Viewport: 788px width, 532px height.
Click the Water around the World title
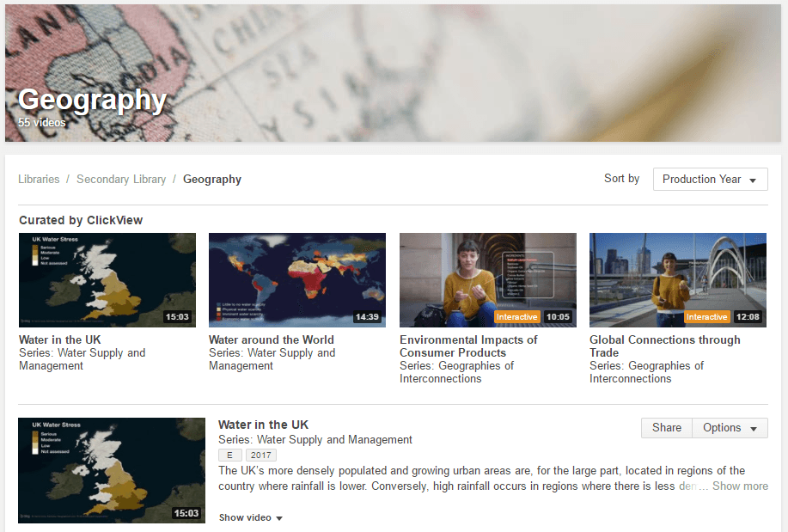[271, 339]
